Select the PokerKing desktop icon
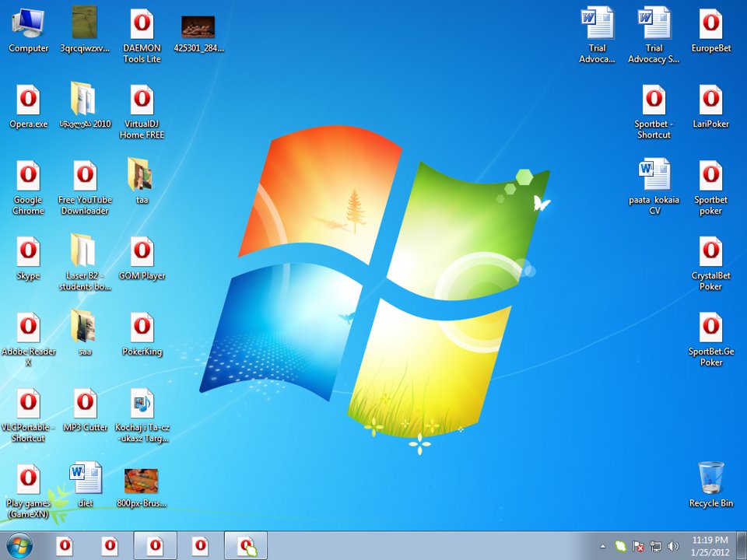 (x=142, y=328)
